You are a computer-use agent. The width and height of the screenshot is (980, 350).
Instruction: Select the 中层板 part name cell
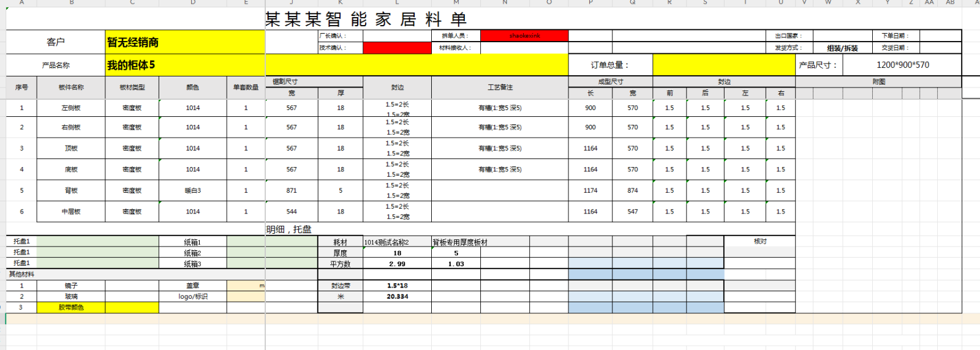71,212
